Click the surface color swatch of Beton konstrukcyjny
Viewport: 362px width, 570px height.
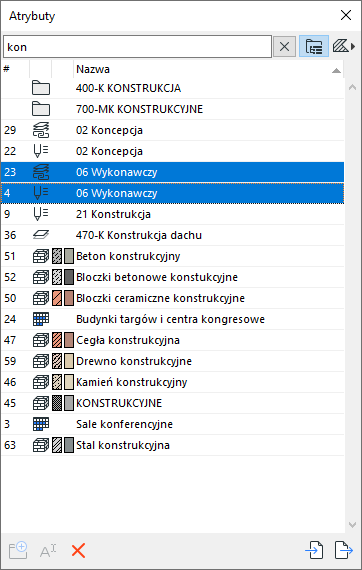69,256
